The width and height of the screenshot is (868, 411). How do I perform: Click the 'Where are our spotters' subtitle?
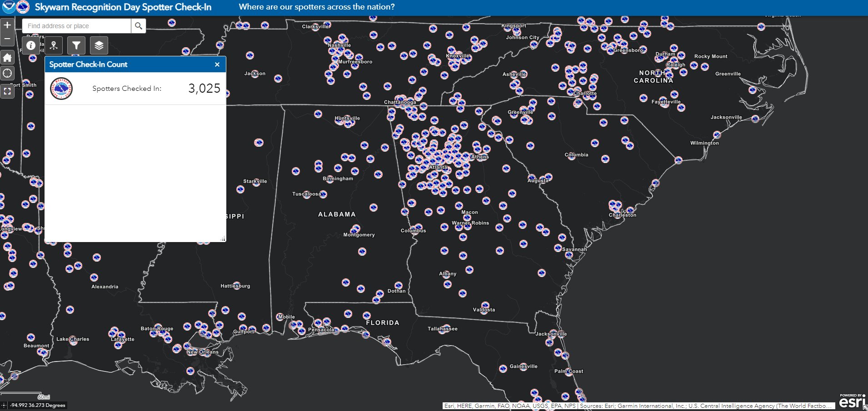pos(317,7)
